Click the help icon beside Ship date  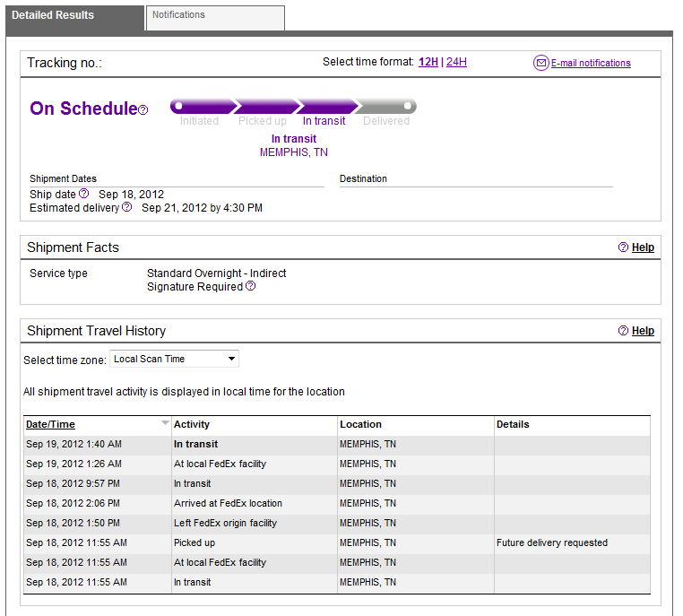(84, 193)
